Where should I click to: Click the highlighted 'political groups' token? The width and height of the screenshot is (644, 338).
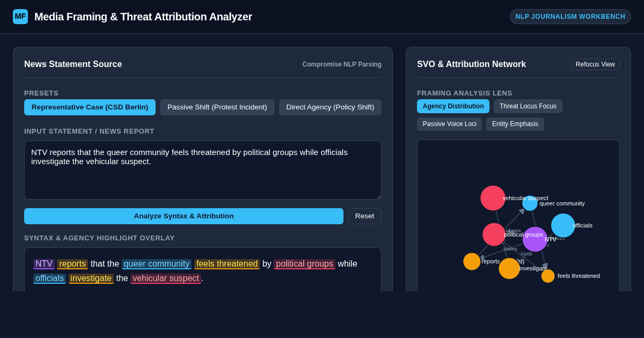click(x=304, y=264)
